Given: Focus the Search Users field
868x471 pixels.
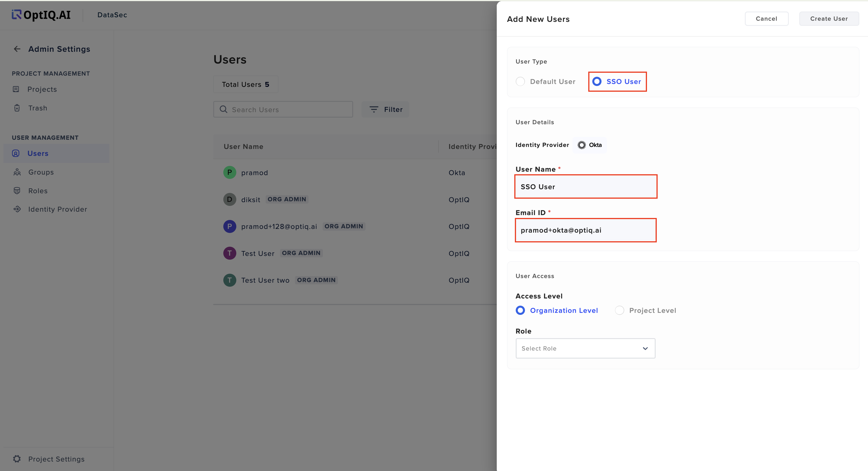Looking at the screenshot, I should pos(283,110).
